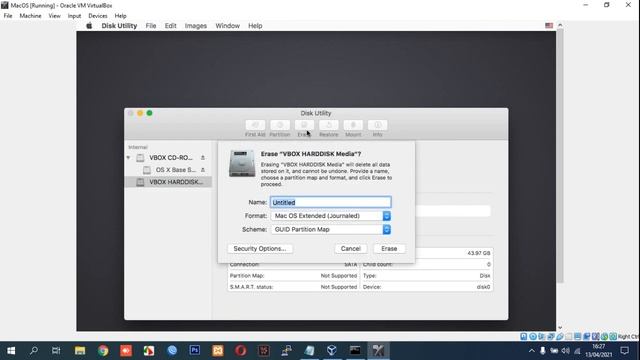Open the macOS File menu

(151, 26)
